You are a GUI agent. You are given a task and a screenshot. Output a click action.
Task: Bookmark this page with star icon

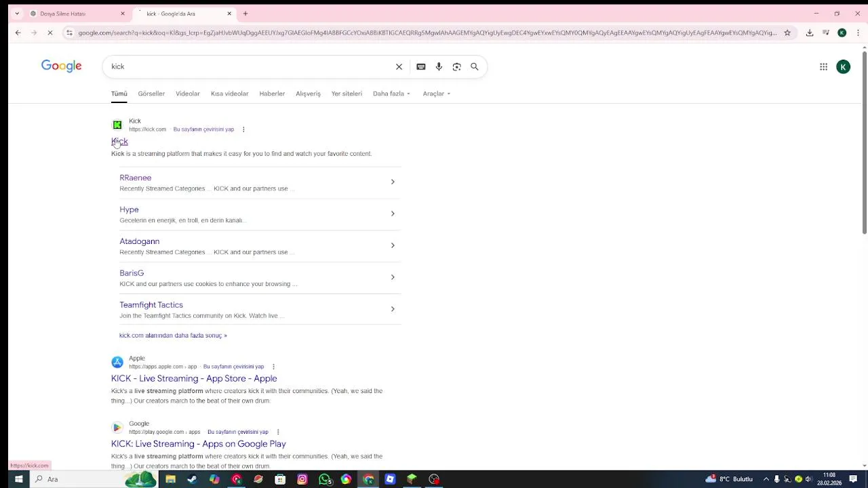[787, 33]
